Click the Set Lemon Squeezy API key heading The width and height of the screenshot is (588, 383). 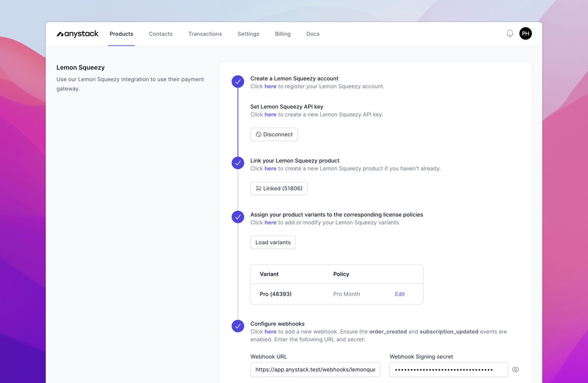[287, 106]
